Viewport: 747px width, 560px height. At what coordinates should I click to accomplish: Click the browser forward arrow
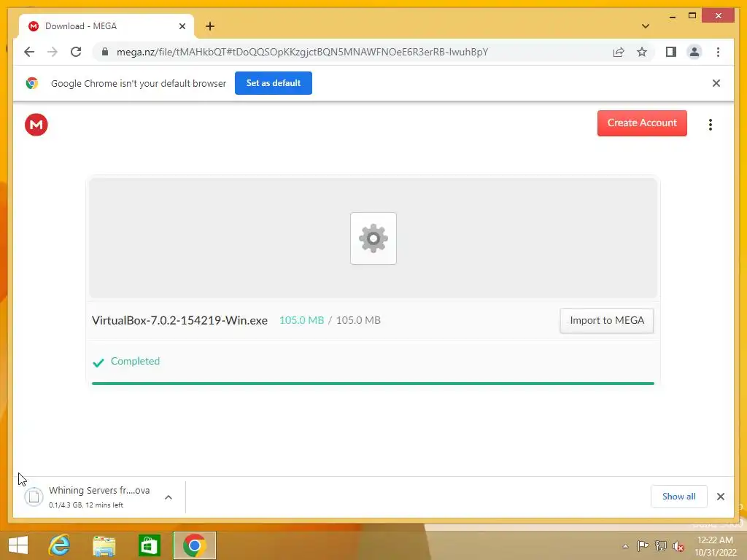coord(53,52)
